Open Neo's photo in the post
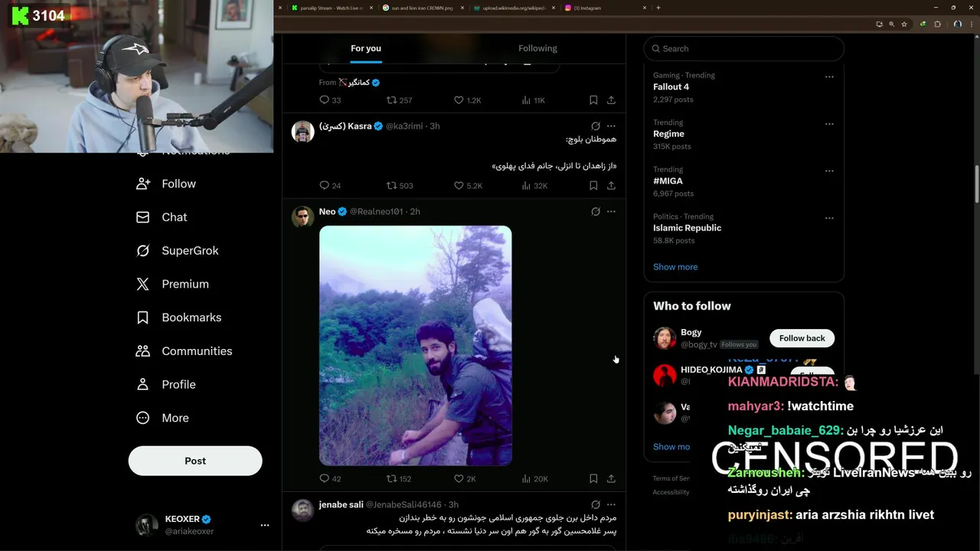 pos(415,345)
